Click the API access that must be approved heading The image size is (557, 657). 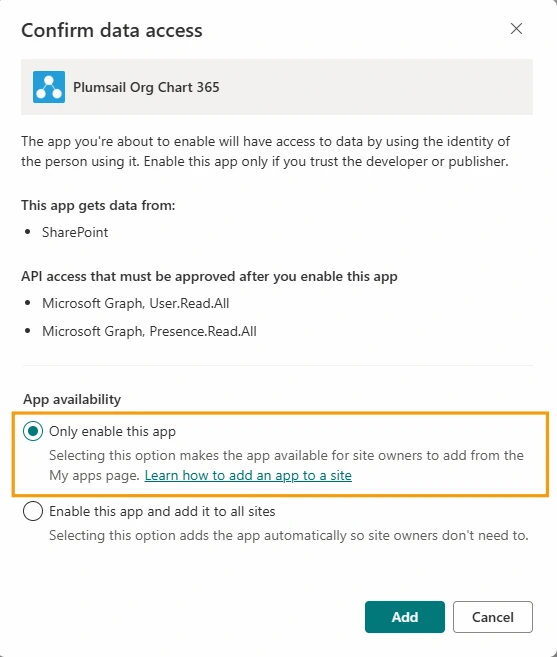tap(209, 277)
